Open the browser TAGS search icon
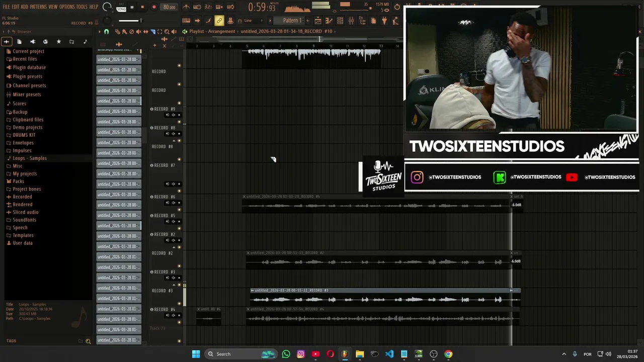Viewport: 644px width, 362px height. tap(88, 341)
